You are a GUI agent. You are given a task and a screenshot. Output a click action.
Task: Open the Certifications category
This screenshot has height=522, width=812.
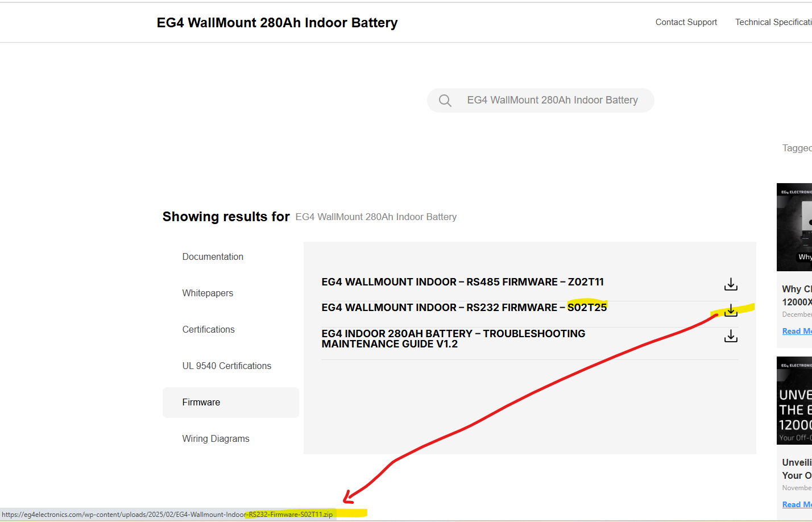click(208, 330)
